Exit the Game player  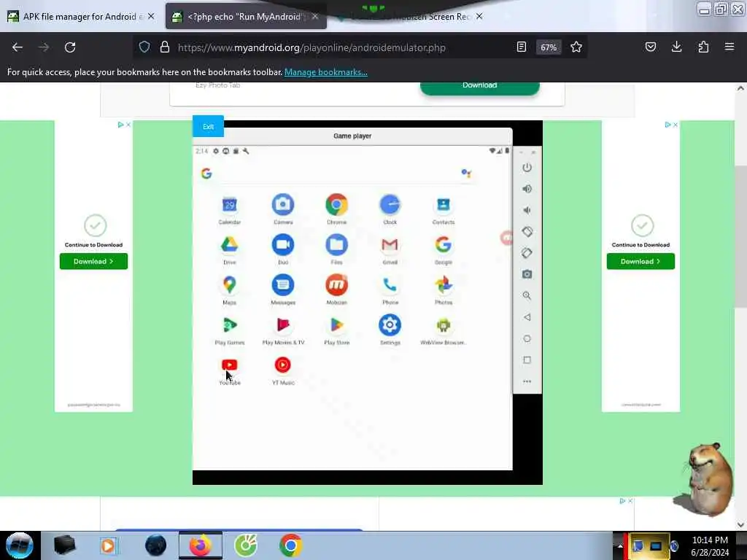click(x=208, y=127)
